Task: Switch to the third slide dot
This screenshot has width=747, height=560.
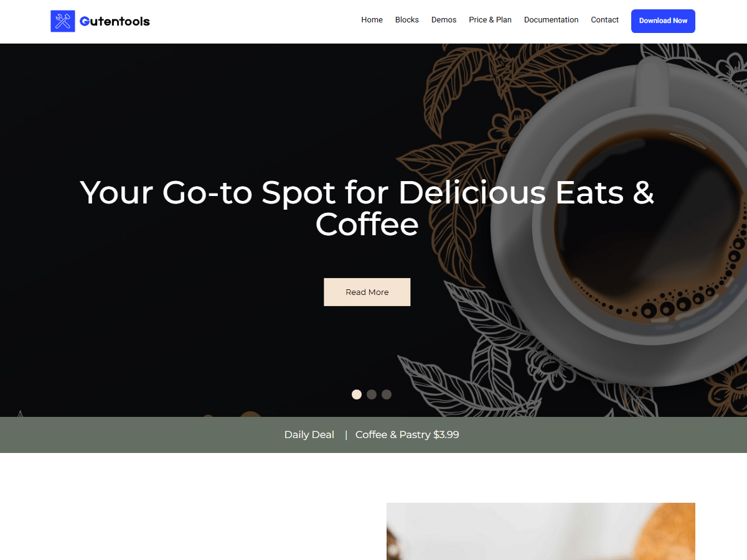Action: [x=387, y=394]
